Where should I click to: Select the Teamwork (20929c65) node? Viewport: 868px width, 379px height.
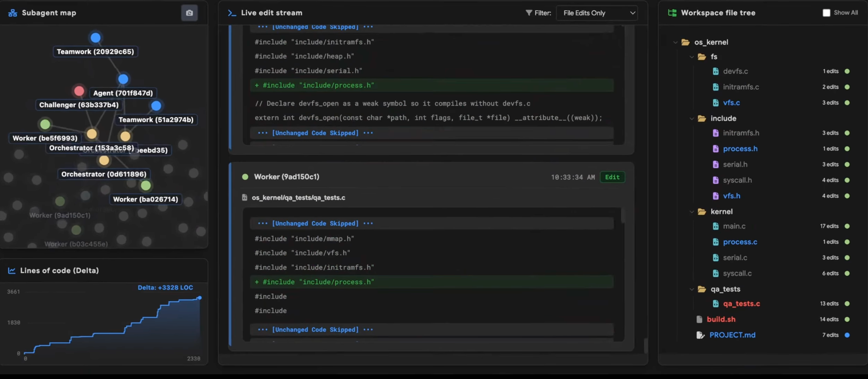pos(95,51)
